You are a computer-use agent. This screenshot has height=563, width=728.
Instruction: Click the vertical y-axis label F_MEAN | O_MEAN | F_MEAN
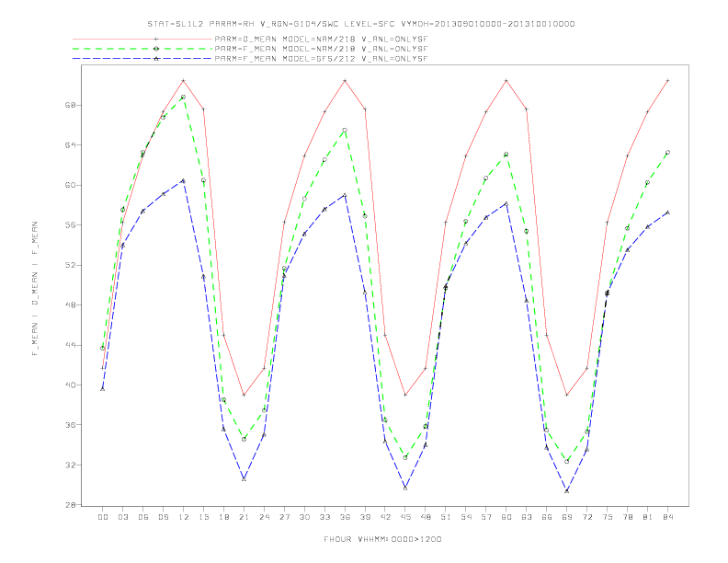pos(35,289)
